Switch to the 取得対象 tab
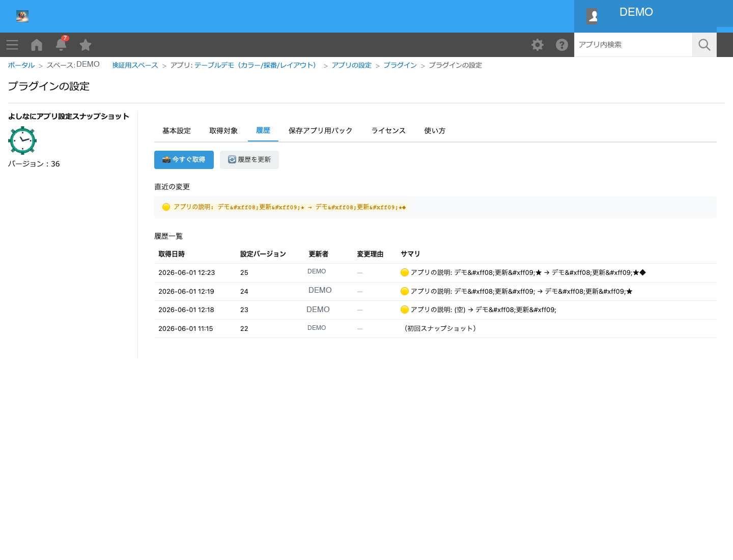Viewport: 733px width, 560px height. (223, 131)
